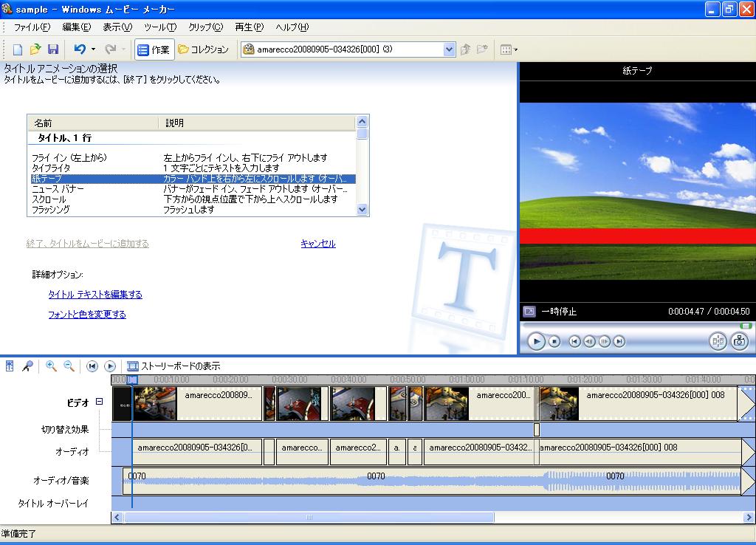Toggle the コレクション collections pane button

click(x=204, y=49)
